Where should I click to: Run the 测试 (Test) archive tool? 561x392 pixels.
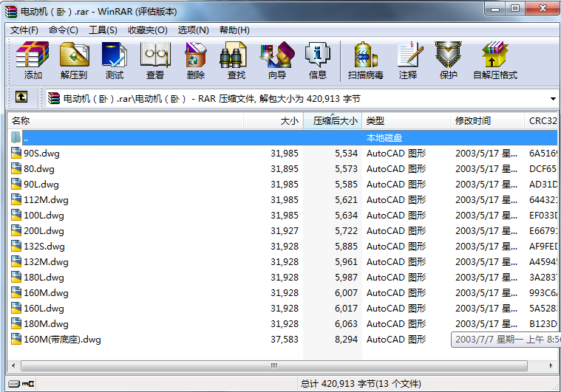pos(114,60)
